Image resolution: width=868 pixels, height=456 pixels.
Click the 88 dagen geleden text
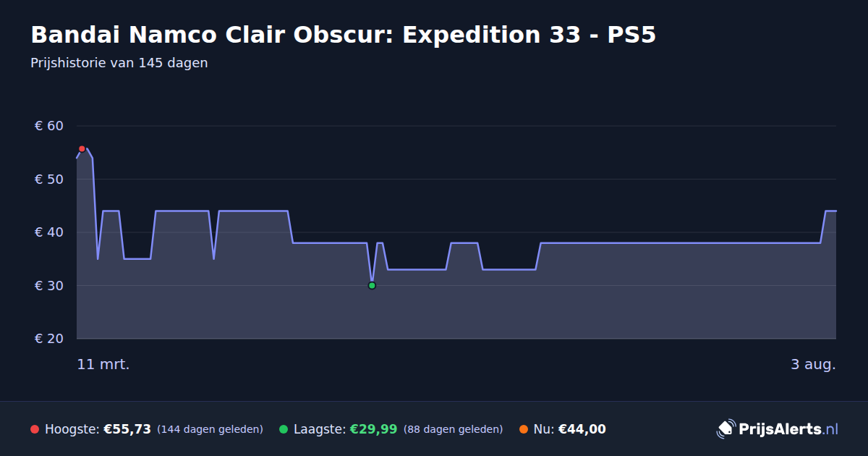(x=453, y=429)
